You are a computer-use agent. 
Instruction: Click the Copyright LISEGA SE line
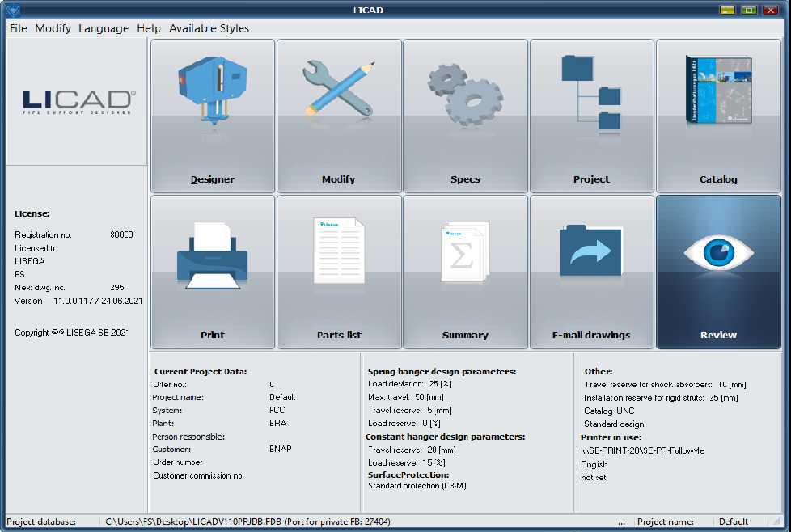tap(71, 333)
